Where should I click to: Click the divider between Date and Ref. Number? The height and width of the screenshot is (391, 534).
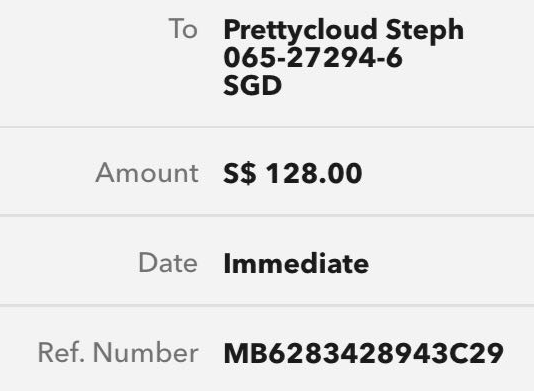[267, 306]
